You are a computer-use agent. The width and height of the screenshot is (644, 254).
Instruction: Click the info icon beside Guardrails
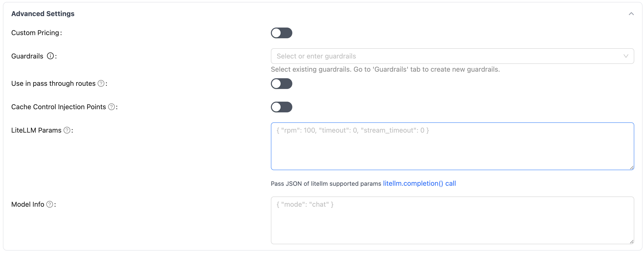click(x=51, y=56)
